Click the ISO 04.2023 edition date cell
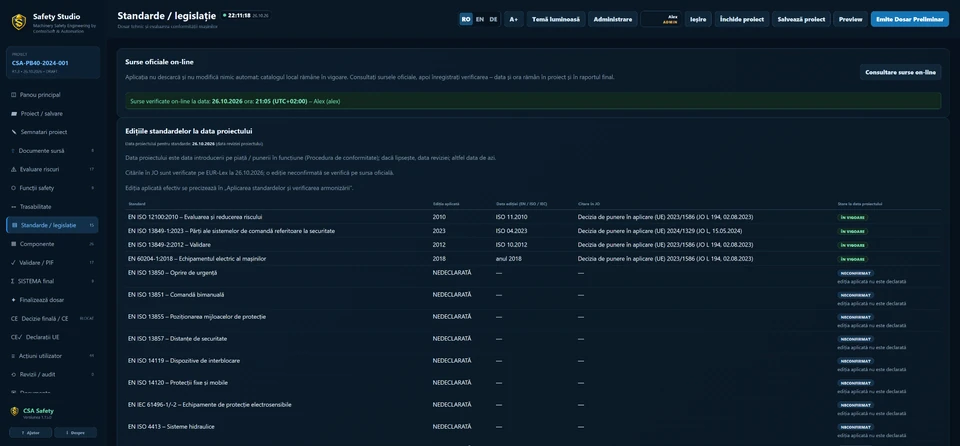 coord(511,231)
